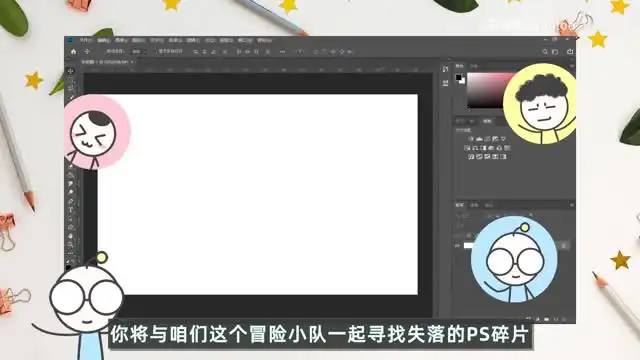This screenshot has width=640, height=360.
Task: Close the untitled document tab
Action: pos(132,62)
